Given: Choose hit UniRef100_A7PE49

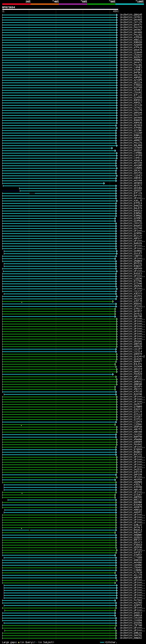Looking at the screenshot, I should [x=131, y=37].
